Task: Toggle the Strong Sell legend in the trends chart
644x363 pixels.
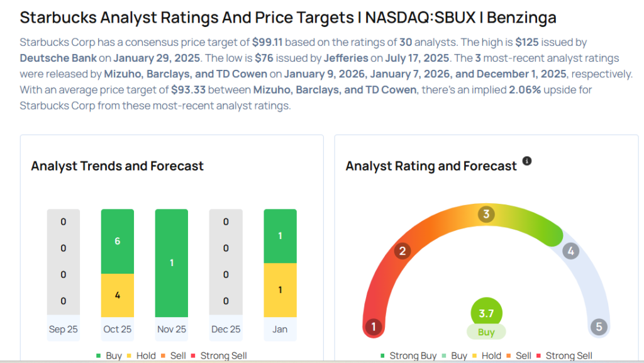Action: pyautogui.click(x=220, y=355)
